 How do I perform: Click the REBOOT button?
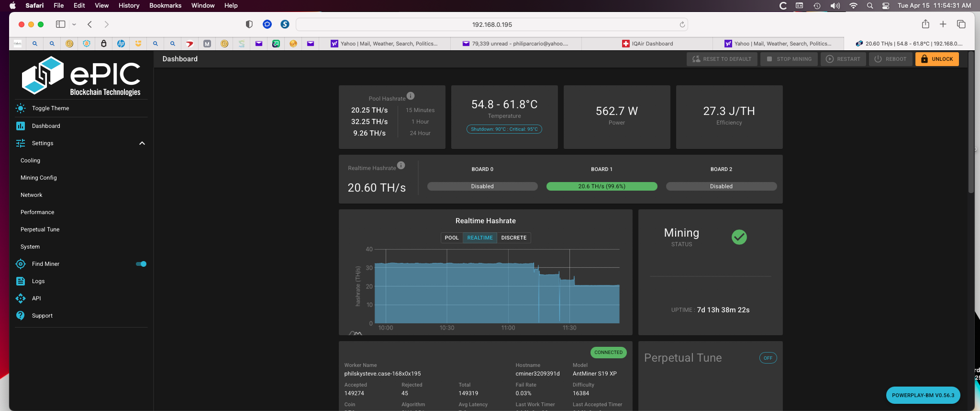click(x=891, y=59)
